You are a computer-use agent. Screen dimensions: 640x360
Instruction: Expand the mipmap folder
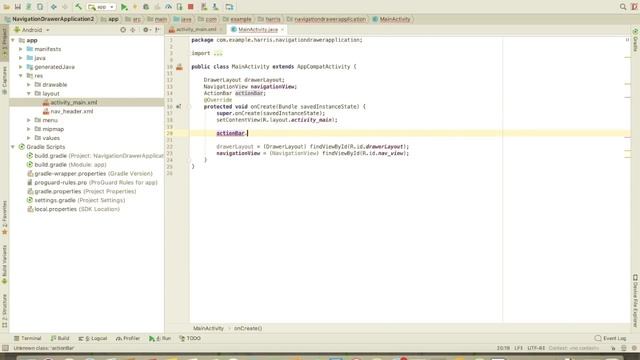coord(29,129)
